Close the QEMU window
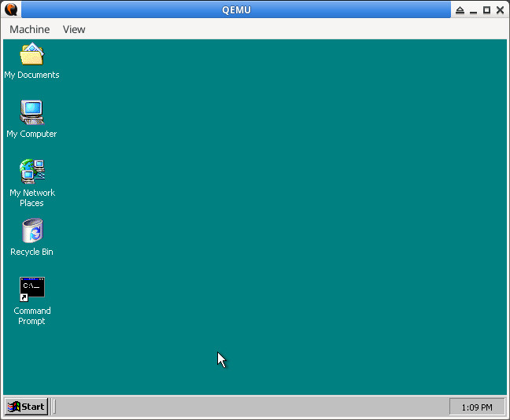The image size is (510, 420). pos(500,10)
